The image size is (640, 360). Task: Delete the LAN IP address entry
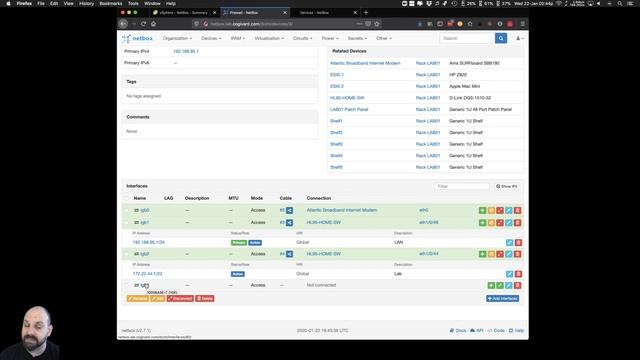518,242
